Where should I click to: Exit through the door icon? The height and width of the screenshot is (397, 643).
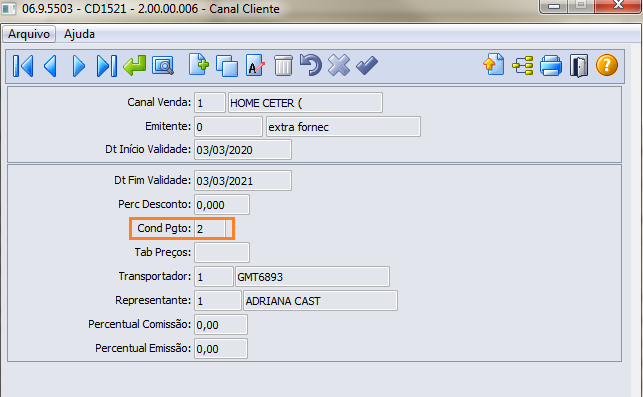point(579,66)
